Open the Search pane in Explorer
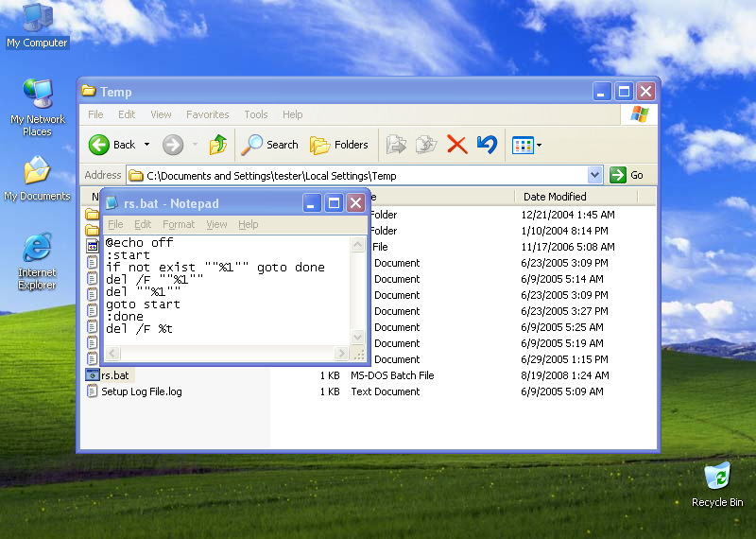 270,145
